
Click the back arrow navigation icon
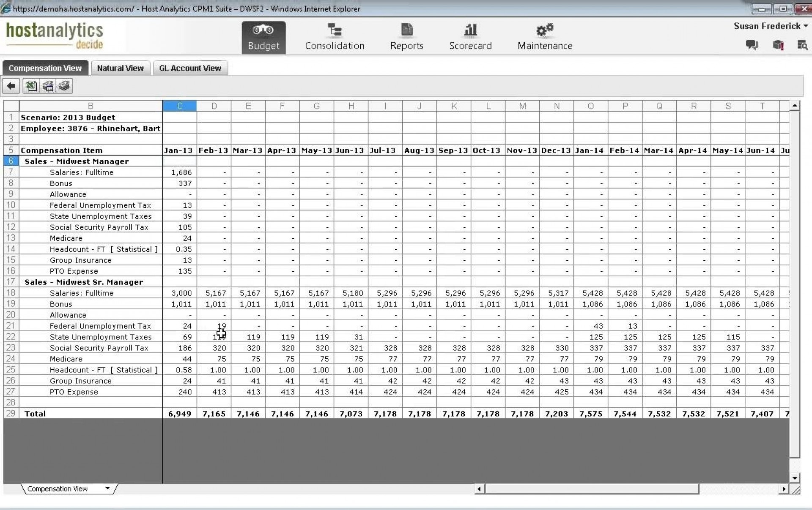(10, 86)
